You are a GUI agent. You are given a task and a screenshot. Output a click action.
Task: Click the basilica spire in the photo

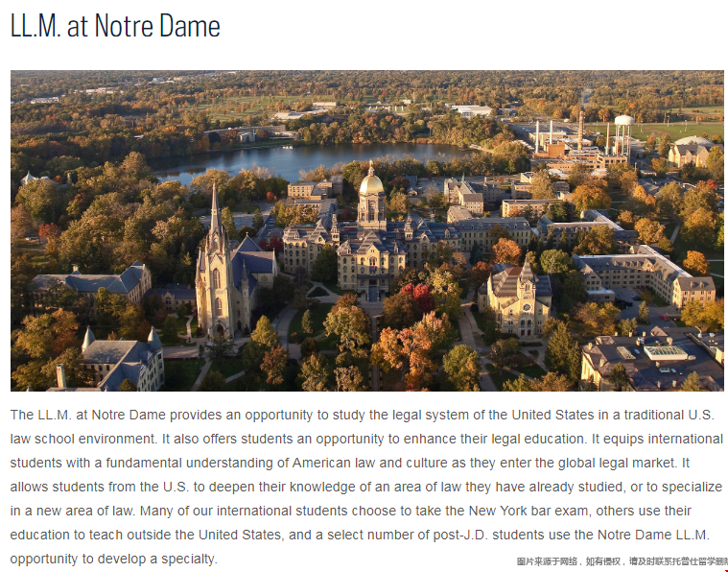tap(215, 210)
